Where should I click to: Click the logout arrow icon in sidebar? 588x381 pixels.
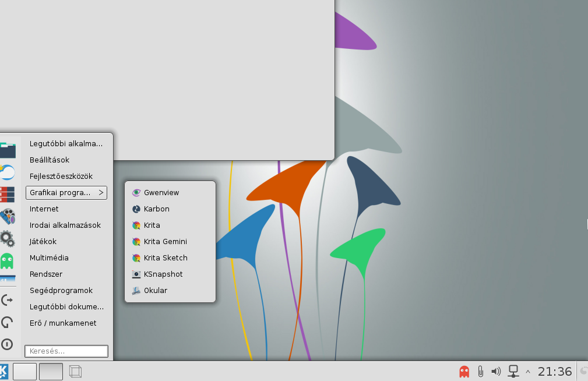pos(7,300)
